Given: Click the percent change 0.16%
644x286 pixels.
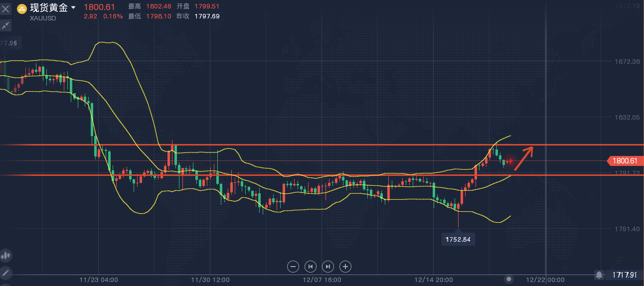Looking at the screenshot, I should click(x=113, y=16).
